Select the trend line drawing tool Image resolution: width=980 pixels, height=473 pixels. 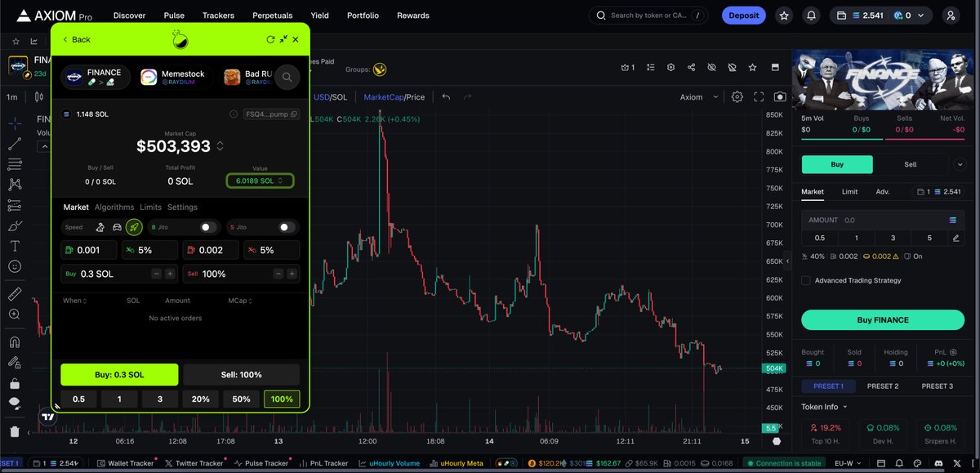(15, 144)
